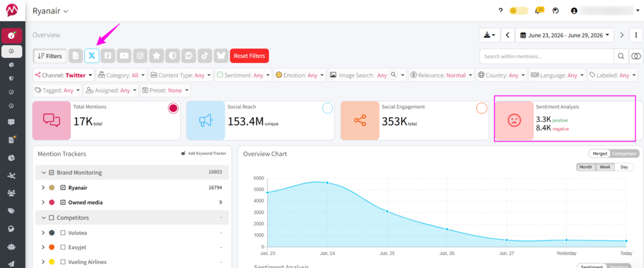Open the download export dropdown
The width and height of the screenshot is (644, 268).
click(x=489, y=35)
